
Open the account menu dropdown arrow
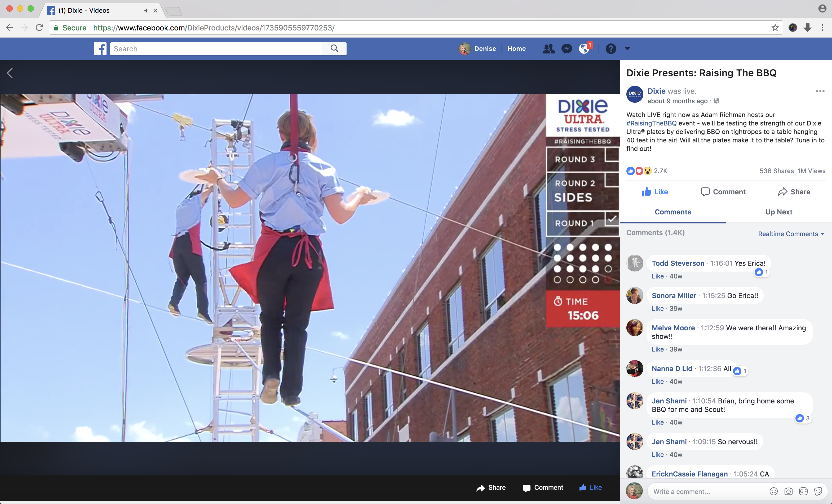(627, 49)
